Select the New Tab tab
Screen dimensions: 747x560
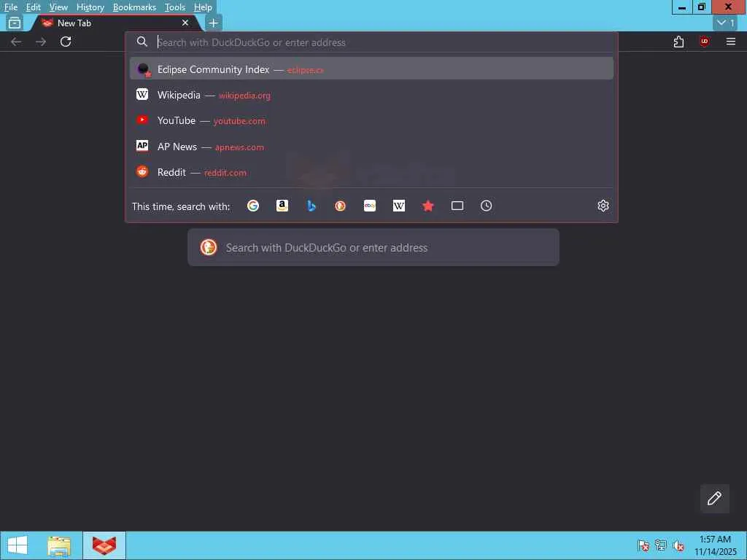pos(115,23)
